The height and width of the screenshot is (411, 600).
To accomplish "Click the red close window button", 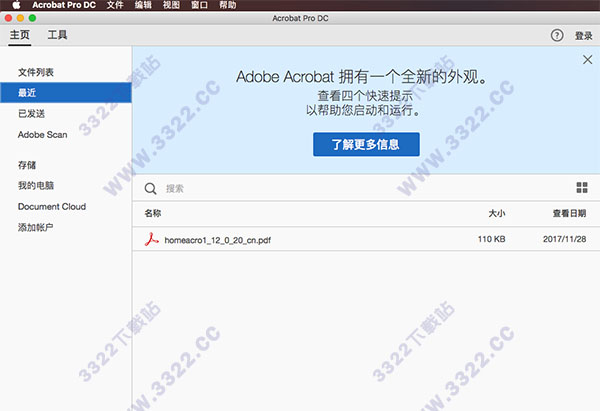I will pyautogui.click(x=8, y=18).
